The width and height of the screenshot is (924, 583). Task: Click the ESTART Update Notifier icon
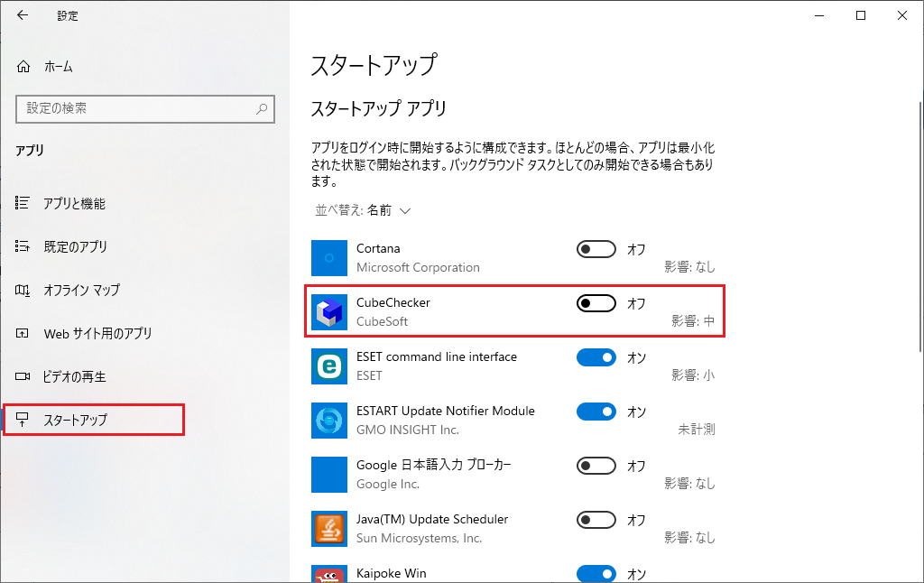tap(329, 421)
